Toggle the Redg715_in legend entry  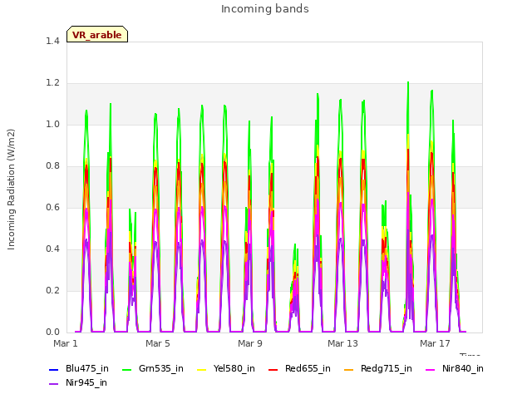pyautogui.click(x=378, y=369)
